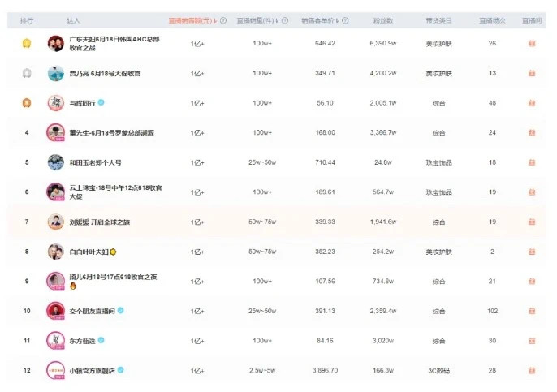Viewport: 557px width, 392px height.
Task: Open 交个朋友直播间 avatar thumbnail
Action: pyautogui.click(x=56, y=311)
